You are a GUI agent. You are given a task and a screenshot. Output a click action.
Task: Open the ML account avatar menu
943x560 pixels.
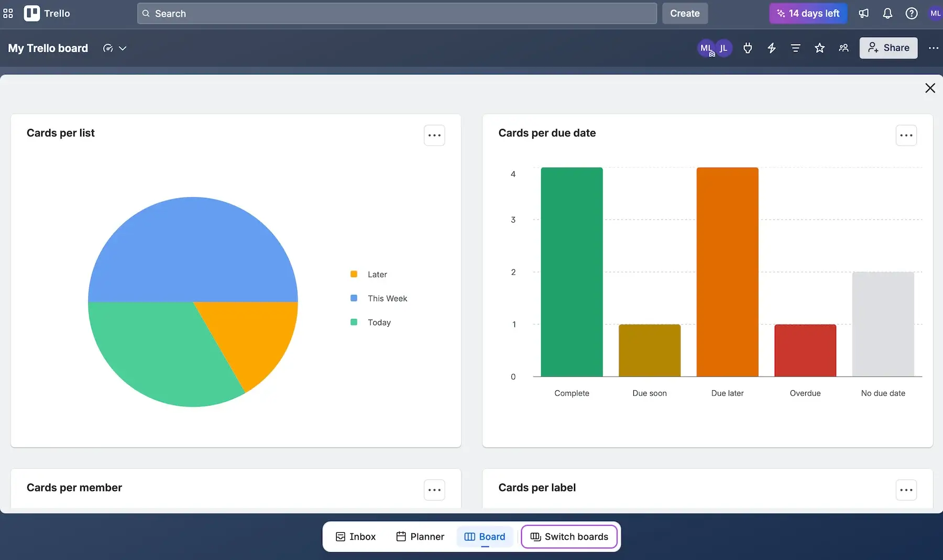(935, 14)
